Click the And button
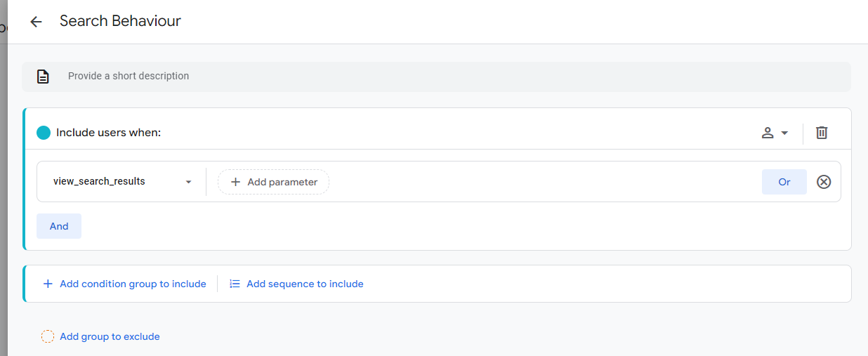This screenshot has height=356, width=868. pyautogui.click(x=59, y=226)
